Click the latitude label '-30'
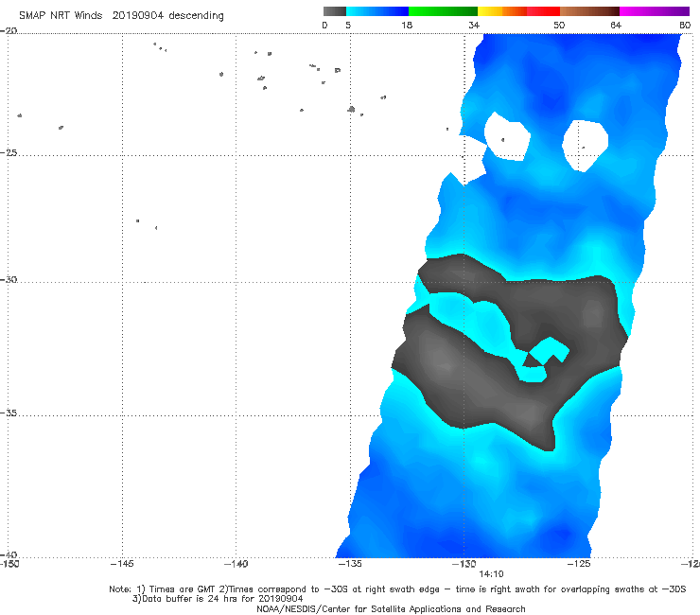Screen dimensions: 700x615 (x=9, y=279)
